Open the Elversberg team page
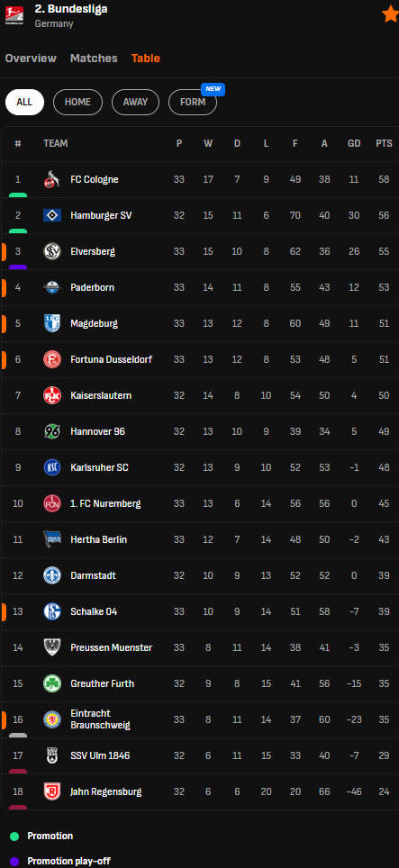This screenshot has width=399, height=868. click(93, 251)
